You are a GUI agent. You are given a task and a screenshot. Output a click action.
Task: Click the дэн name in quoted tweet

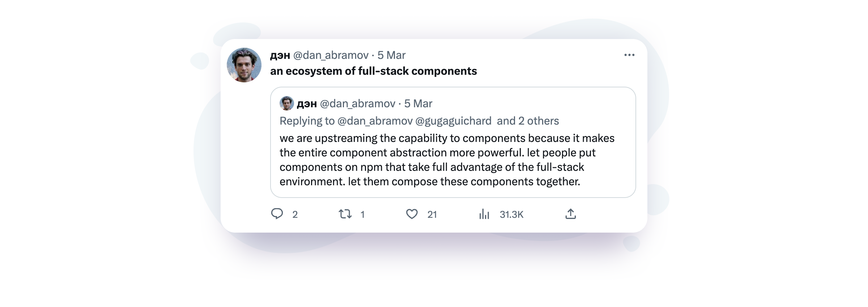pos(307,104)
